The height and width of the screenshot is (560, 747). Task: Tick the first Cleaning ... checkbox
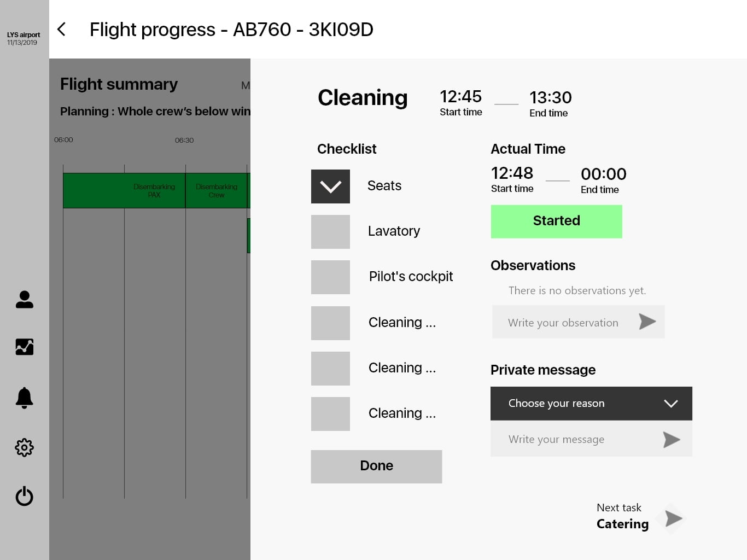pos(330,323)
